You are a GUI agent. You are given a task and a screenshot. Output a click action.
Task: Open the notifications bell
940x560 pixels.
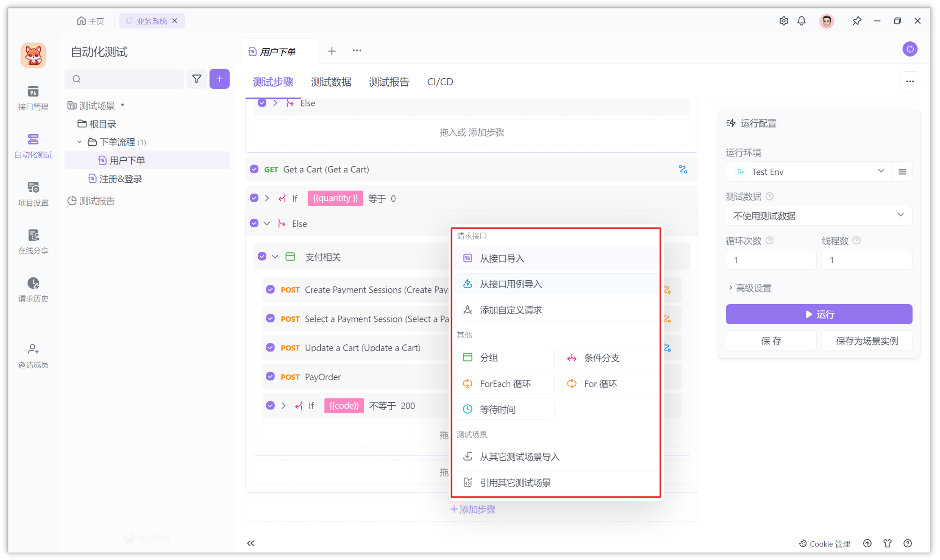[x=801, y=21]
